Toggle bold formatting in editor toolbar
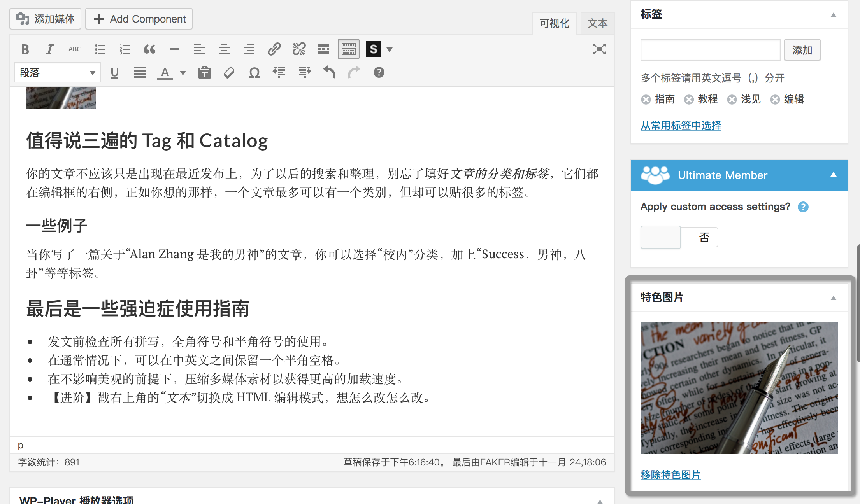Screen dimensions: 860x504 (25, 49)
